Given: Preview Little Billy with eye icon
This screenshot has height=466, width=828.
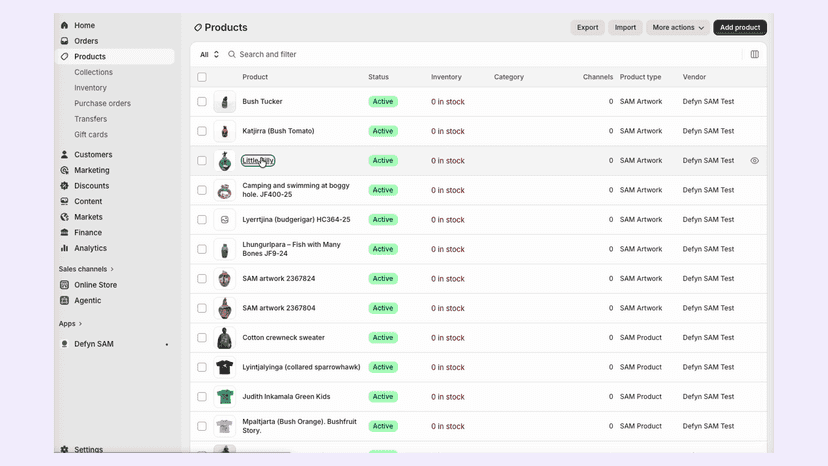Looking at the screenshot, I should [755, 161].
